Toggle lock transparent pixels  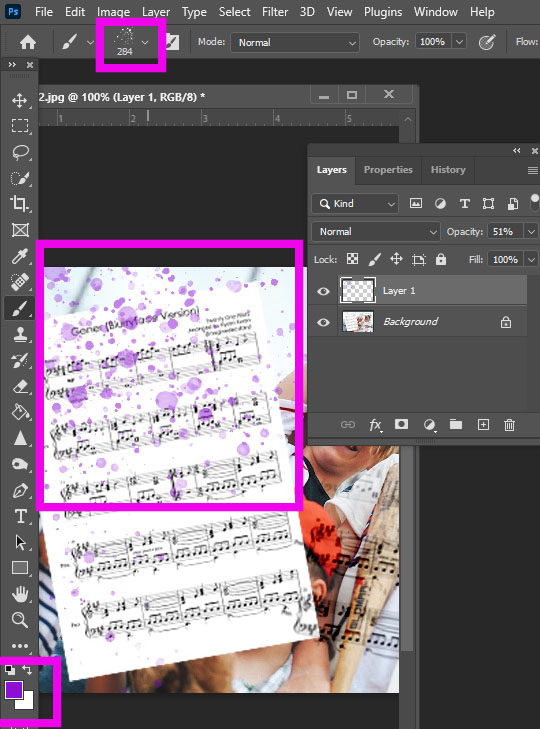(353, 259)
